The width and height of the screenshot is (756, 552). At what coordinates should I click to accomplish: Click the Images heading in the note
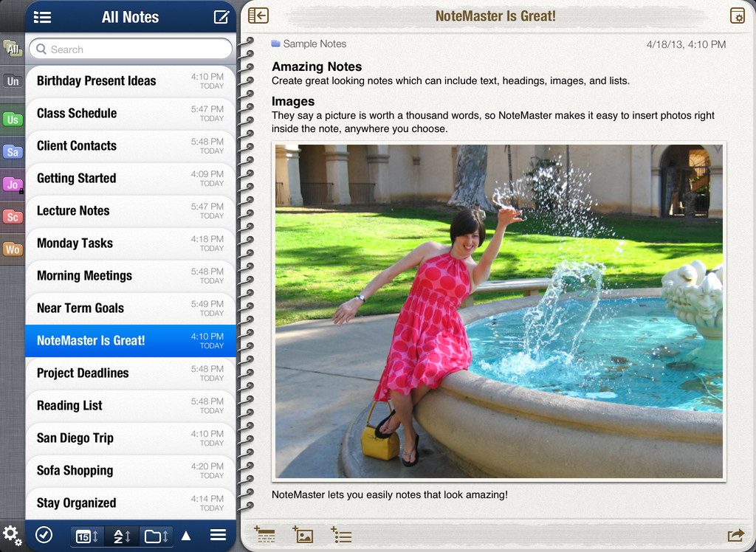pyautogui.click(x=292, y=101)
